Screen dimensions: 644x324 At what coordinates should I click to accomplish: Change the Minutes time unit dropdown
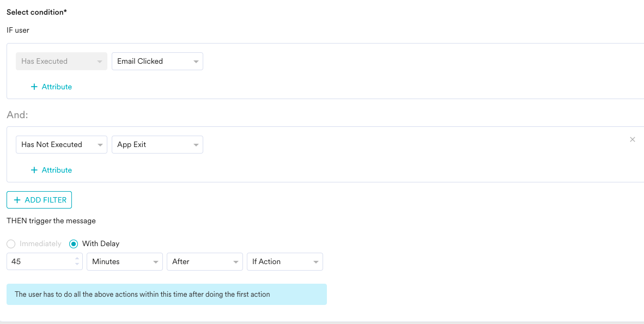pyautogui.click(x=124, y=261)
